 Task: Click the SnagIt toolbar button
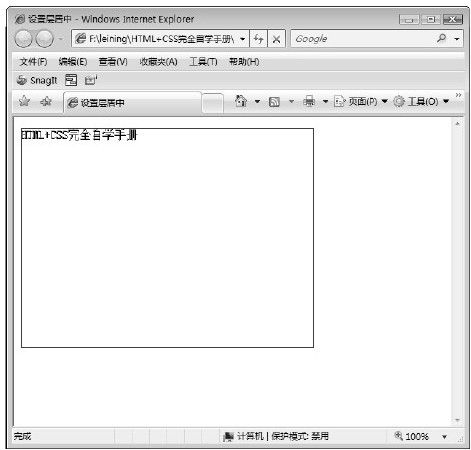37,80
